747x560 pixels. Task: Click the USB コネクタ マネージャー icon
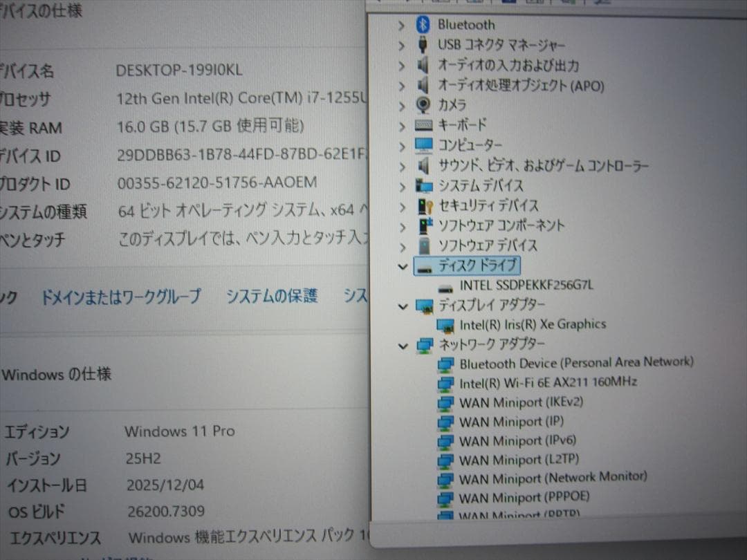coord(423,45)
